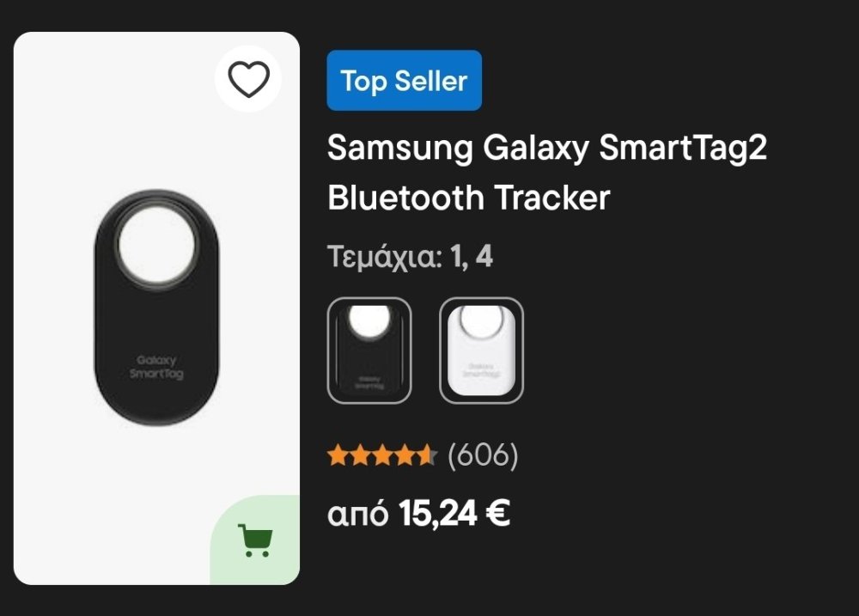Select the 4 pieces option
Viewport: 859px width, 616px height.
[x=484, y=257]
